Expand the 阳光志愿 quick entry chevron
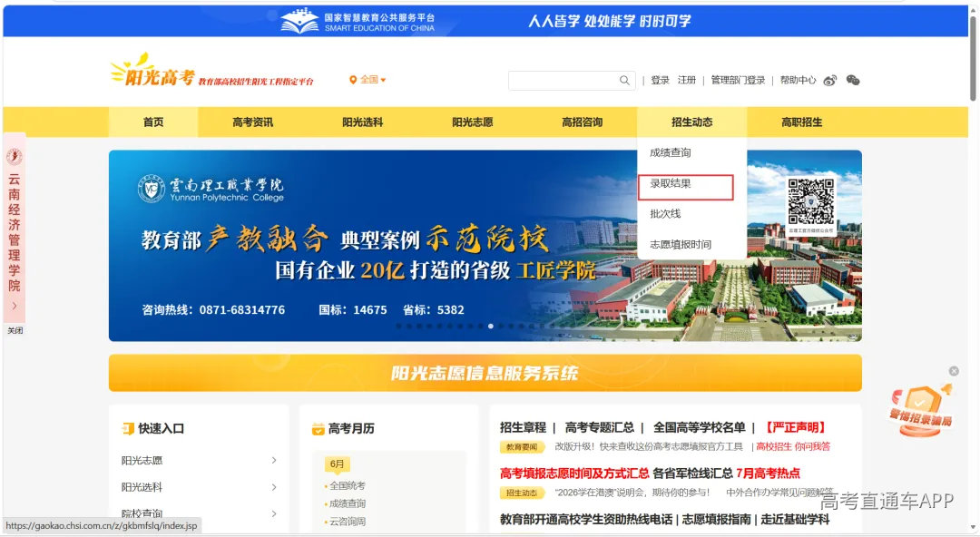Viewport: 980px width, 537px height. pos(274,460)
